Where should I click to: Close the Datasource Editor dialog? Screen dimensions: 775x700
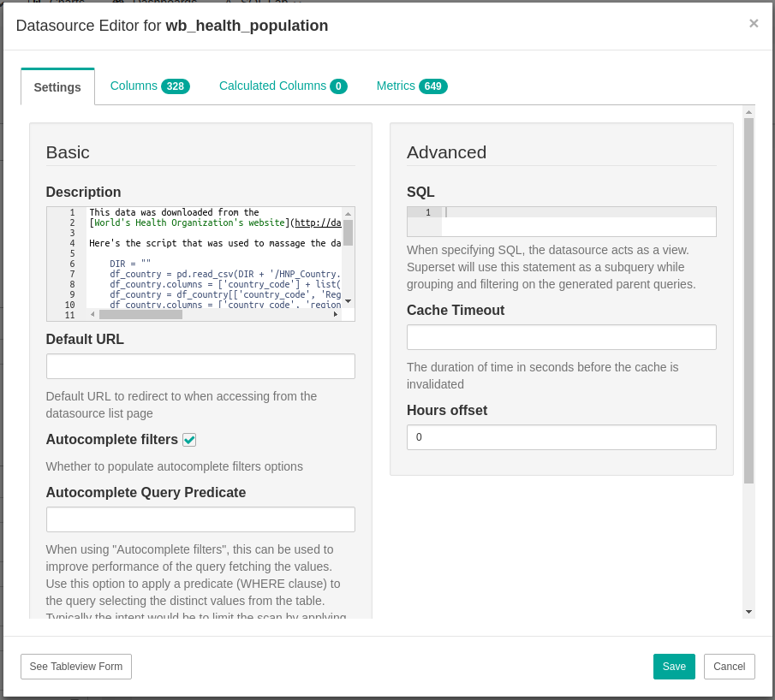tap(754, 23)
